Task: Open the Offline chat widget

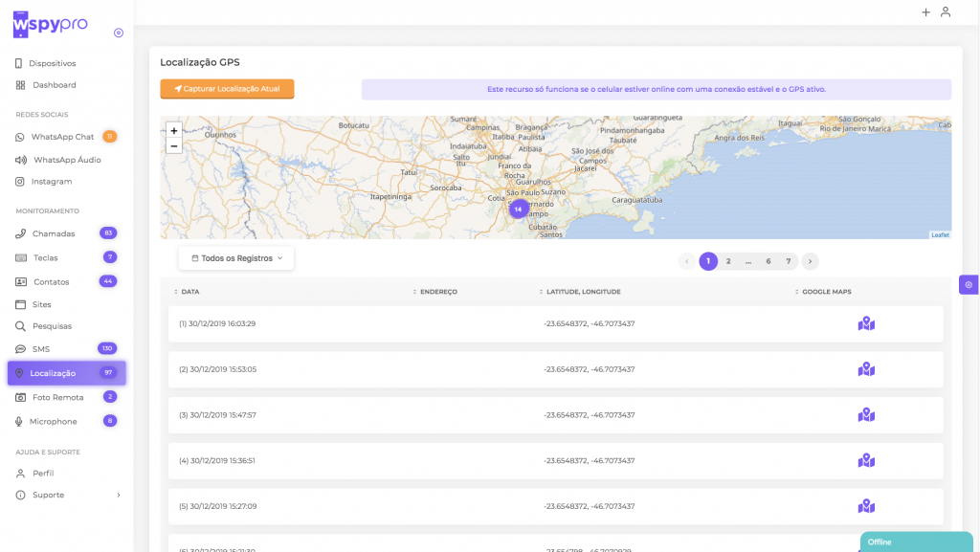Action: (916, 542)
